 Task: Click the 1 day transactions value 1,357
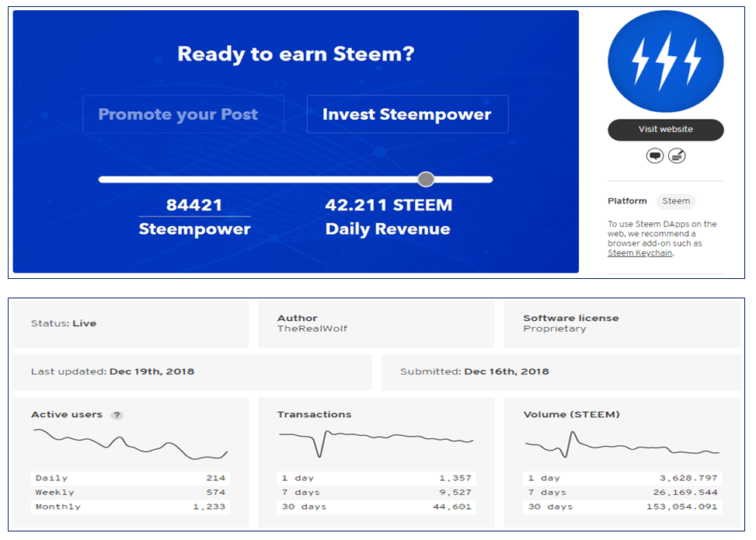pos(455,479)
